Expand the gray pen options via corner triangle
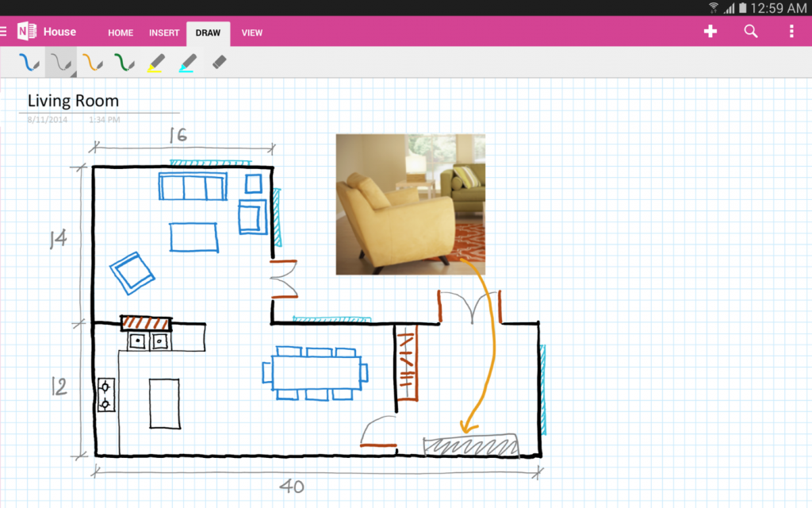 tap(75, 74)
